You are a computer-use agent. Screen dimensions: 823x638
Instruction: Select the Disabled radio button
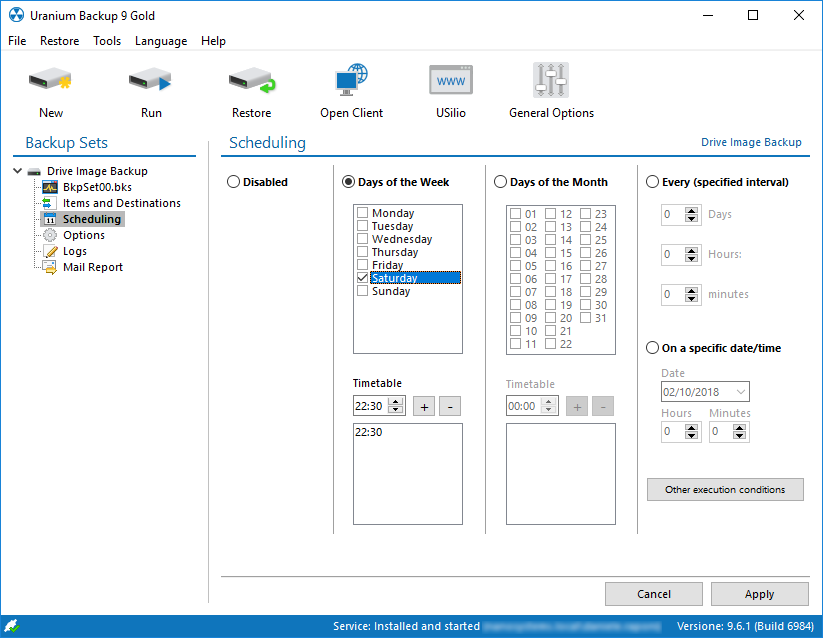tap(234, 182)
